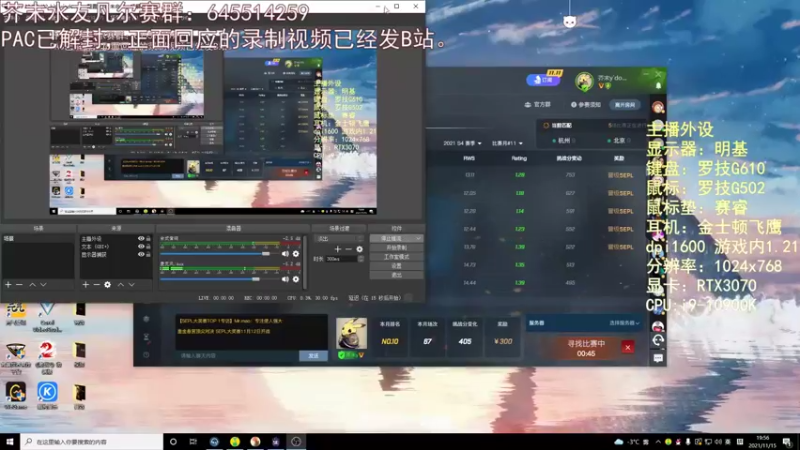800x450 pixels.
Task: Open transition properties gear icon
Action: (x=360, y=249)
